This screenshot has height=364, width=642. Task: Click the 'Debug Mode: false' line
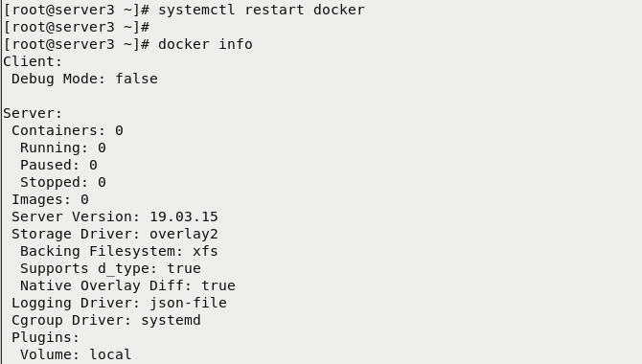pyautogui.click(x=84, y=79)
